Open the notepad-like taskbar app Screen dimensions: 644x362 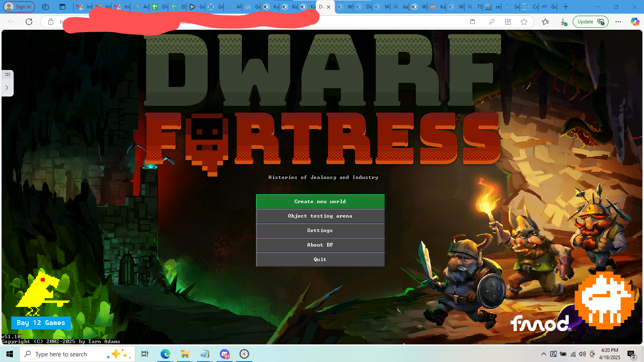[x=204, y=354]
